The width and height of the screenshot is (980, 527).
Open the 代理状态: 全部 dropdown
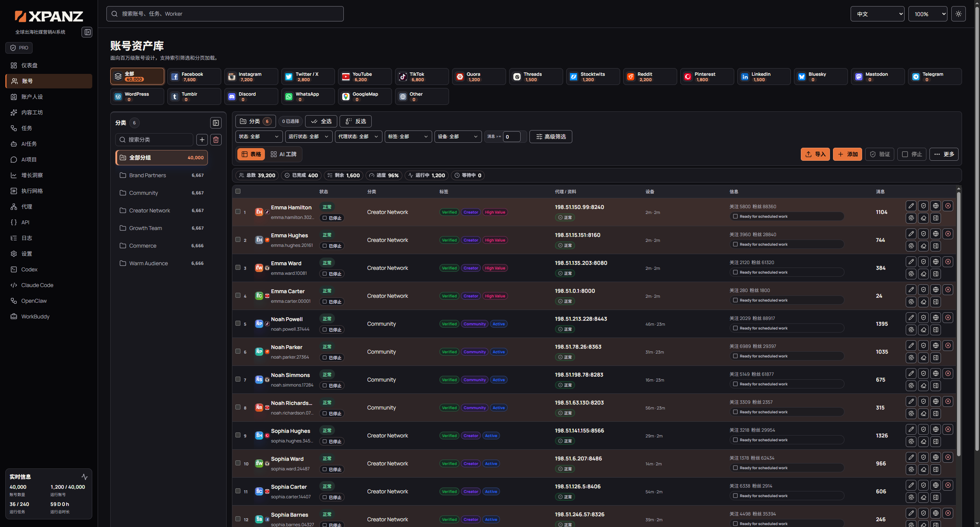(358, 137)
